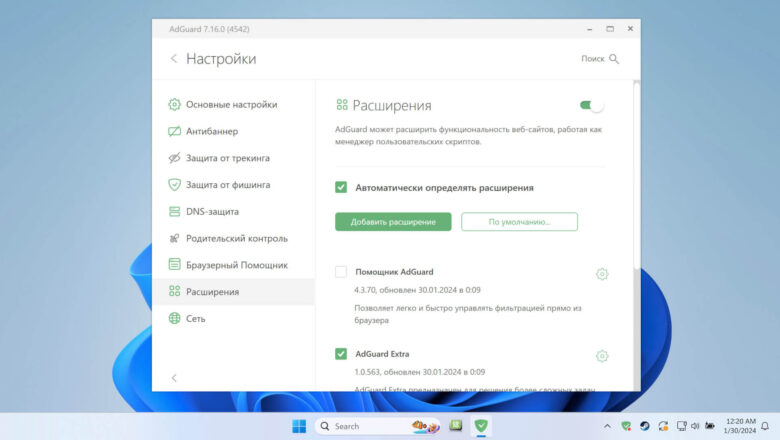Click the Основные настройки gear icon

174,104
